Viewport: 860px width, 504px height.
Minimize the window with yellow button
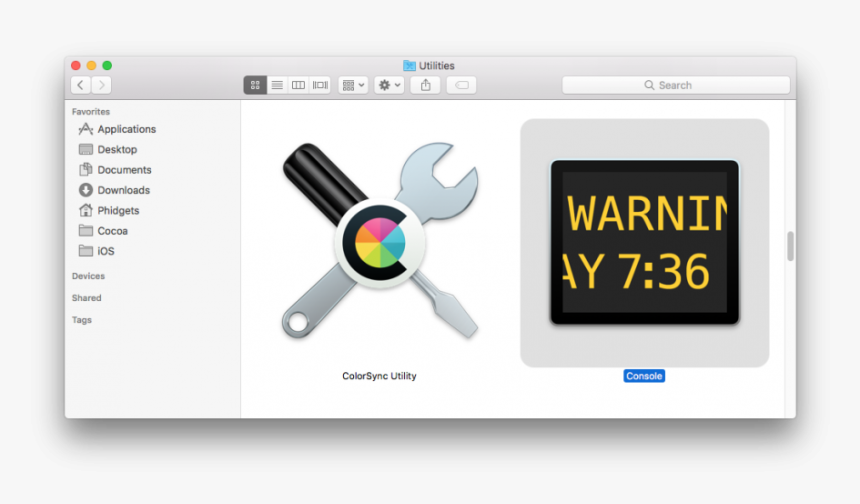(92, 65)
